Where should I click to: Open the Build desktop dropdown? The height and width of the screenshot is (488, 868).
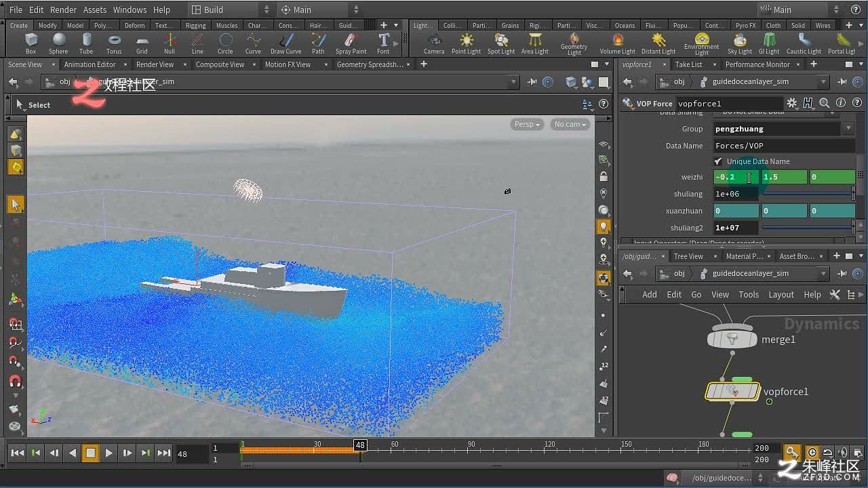coord(229,9)
